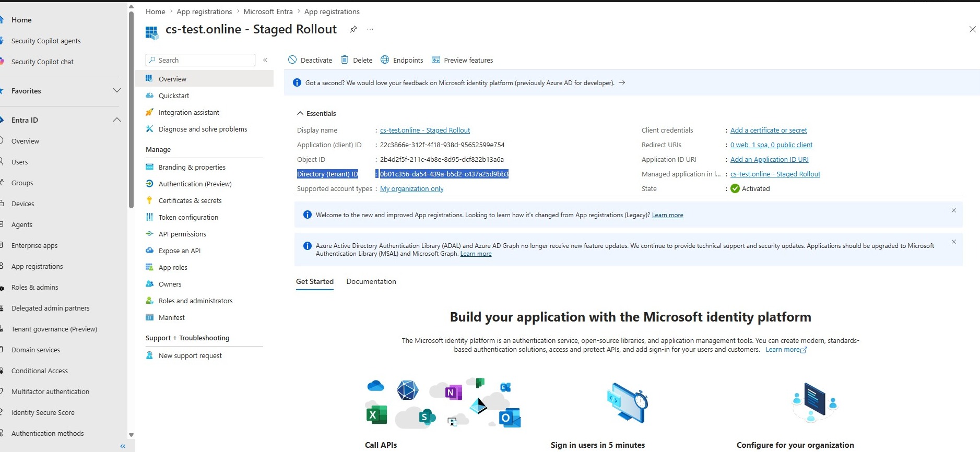Open the feedback arrow in the top banner
The image size is (980, 452).
(x=622, y=82)
